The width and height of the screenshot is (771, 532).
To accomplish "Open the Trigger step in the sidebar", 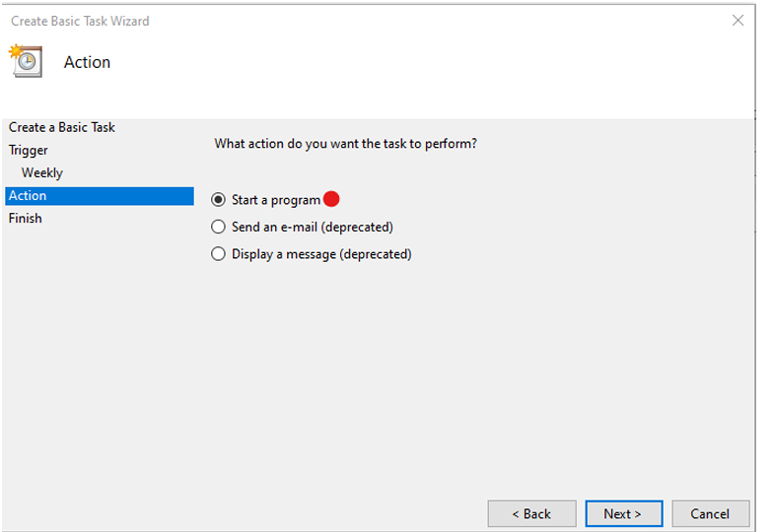I will (28, 151).
